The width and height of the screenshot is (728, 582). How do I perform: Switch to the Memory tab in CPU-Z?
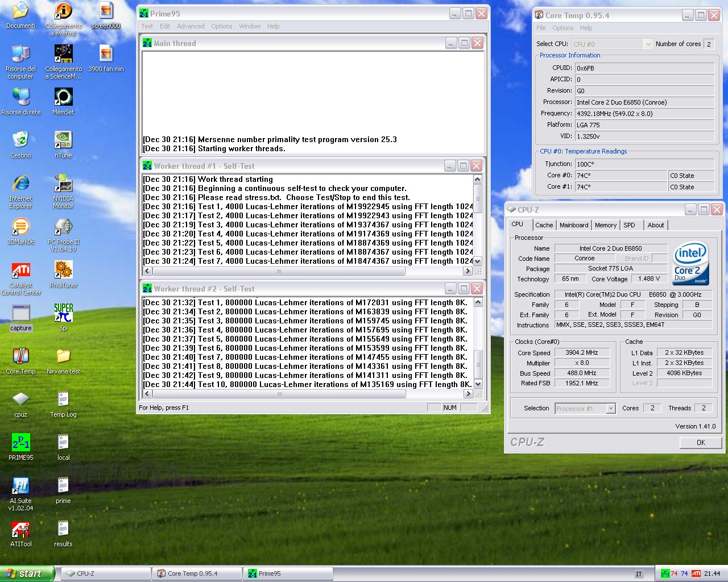coord(605,225)
